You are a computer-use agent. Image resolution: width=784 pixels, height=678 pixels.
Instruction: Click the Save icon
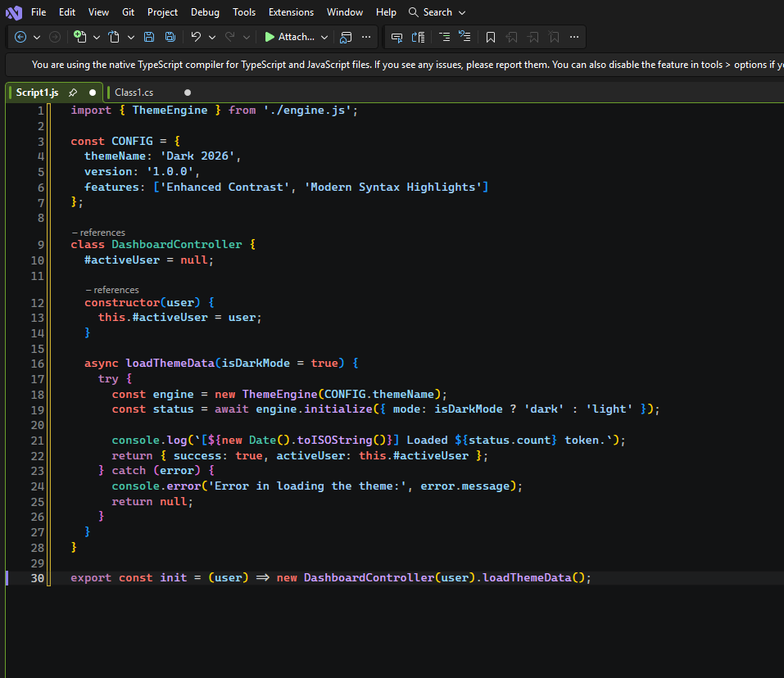point(149,37)
